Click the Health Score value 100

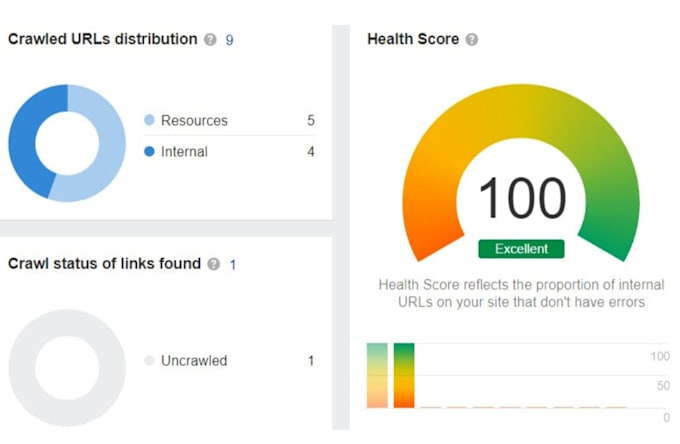522,198
